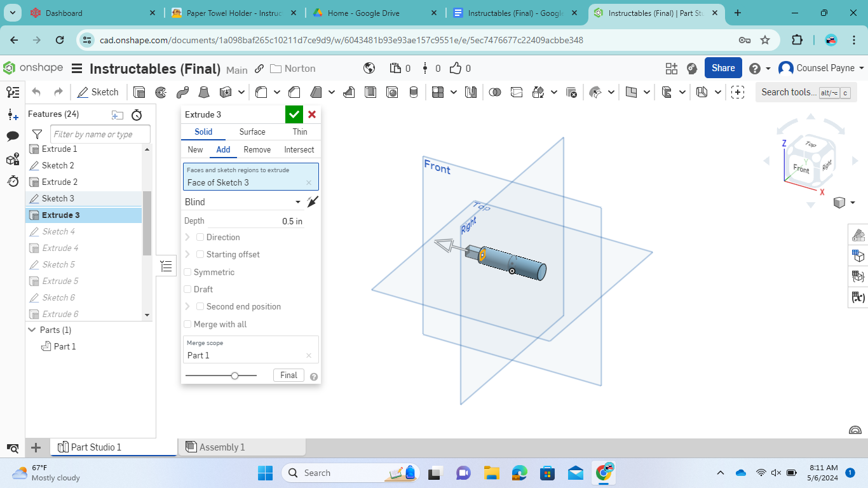Select the Sweep tool
This screenshot has height=488, width=868.
pos(182,92)
